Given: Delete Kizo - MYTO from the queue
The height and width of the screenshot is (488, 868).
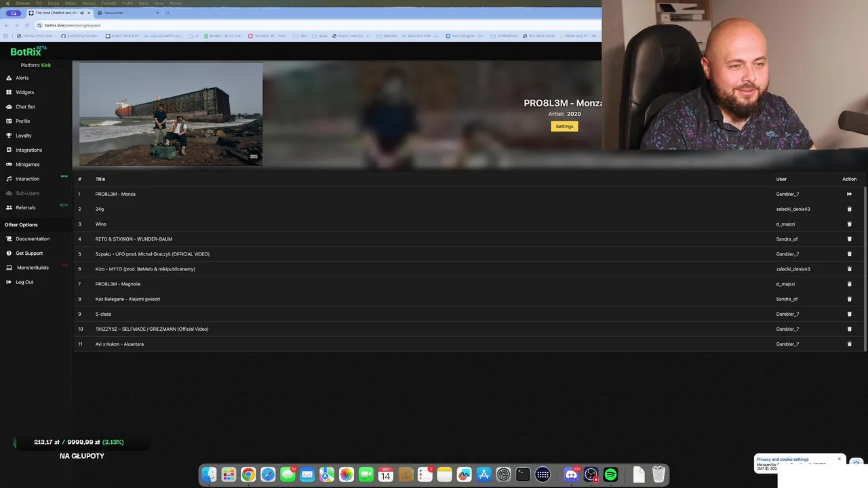Looking at the screenshot, I should coord(849,269).
